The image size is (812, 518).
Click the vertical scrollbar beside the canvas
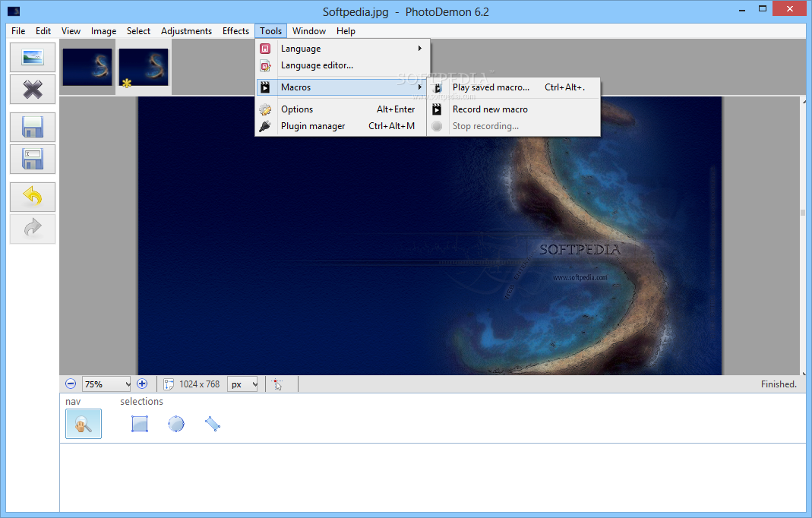pos(803,235)
